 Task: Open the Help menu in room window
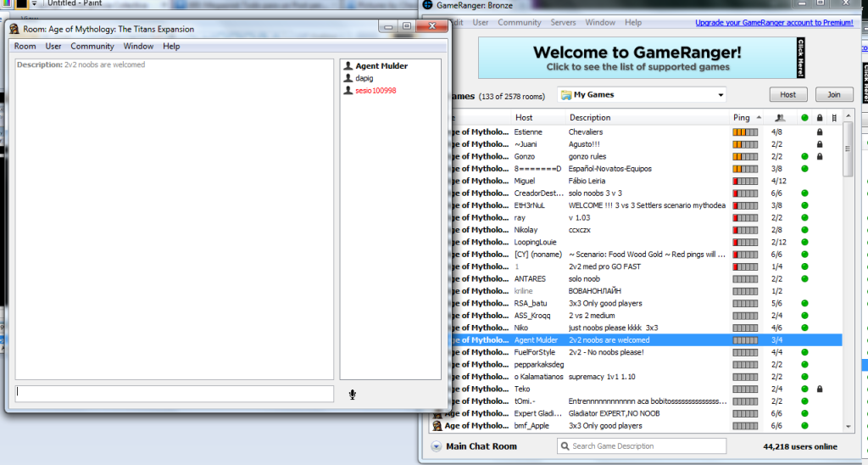coord(171,46)
